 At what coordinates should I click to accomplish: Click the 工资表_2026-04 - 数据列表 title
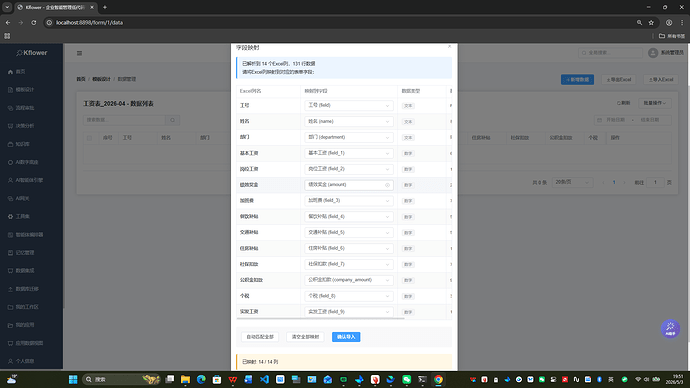click(x=118, y=104)
